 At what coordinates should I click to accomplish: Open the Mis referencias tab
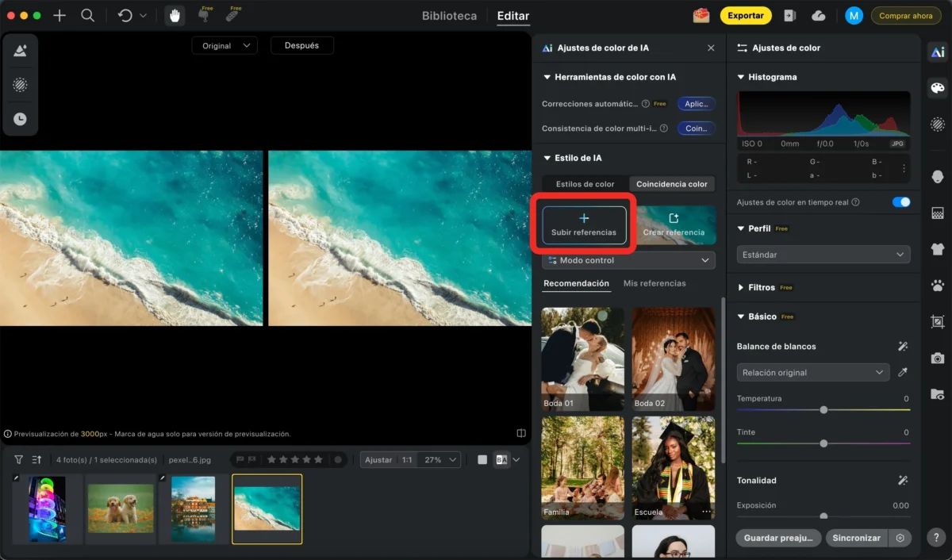[654, 283]
